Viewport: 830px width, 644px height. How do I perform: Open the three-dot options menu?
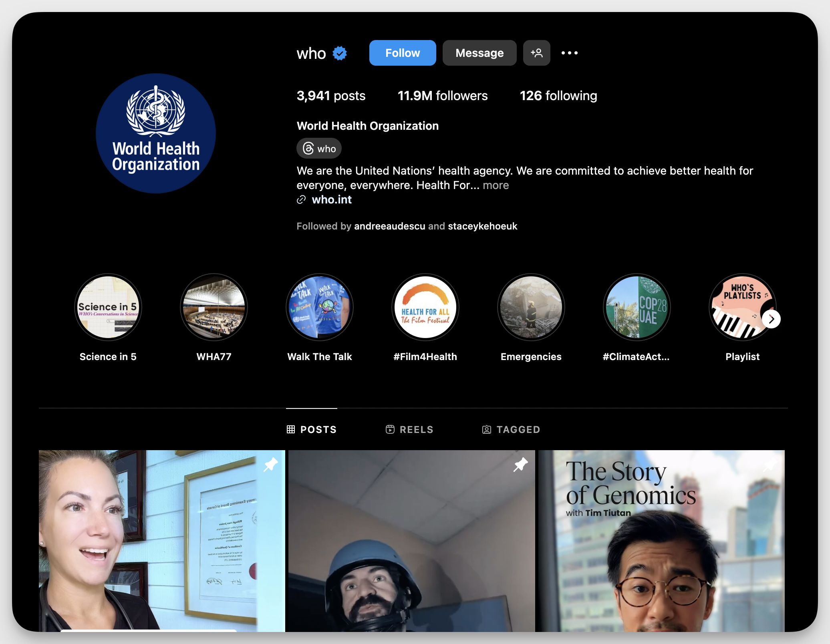point(569,53)
